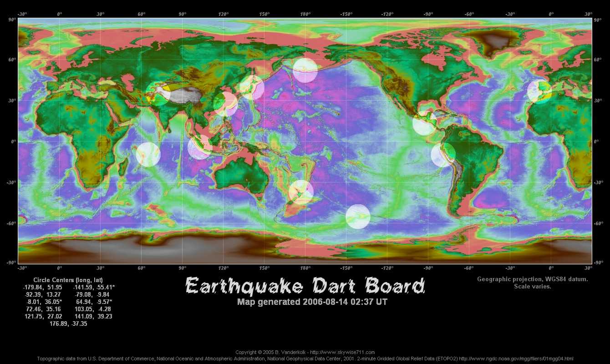This screenshot has height=364, width=610.
Task: Select the '103.05, -4.28' coordinate entry
Action: click(93, 309)
